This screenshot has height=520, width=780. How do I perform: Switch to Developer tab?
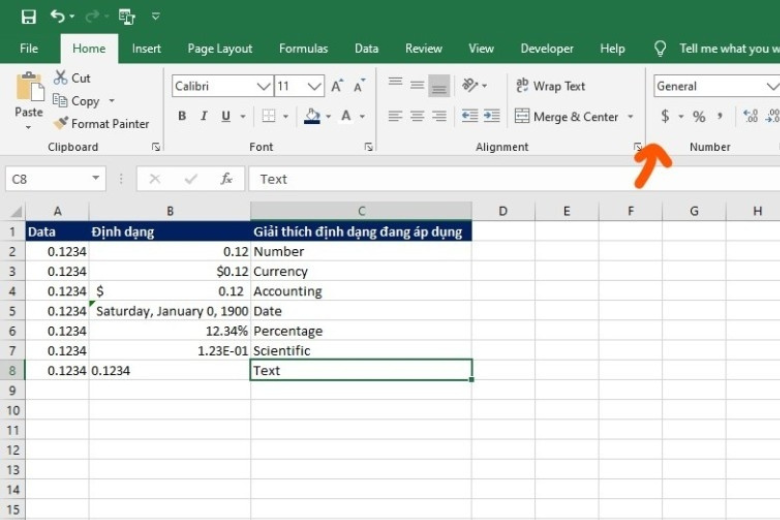tap(547, 49)
